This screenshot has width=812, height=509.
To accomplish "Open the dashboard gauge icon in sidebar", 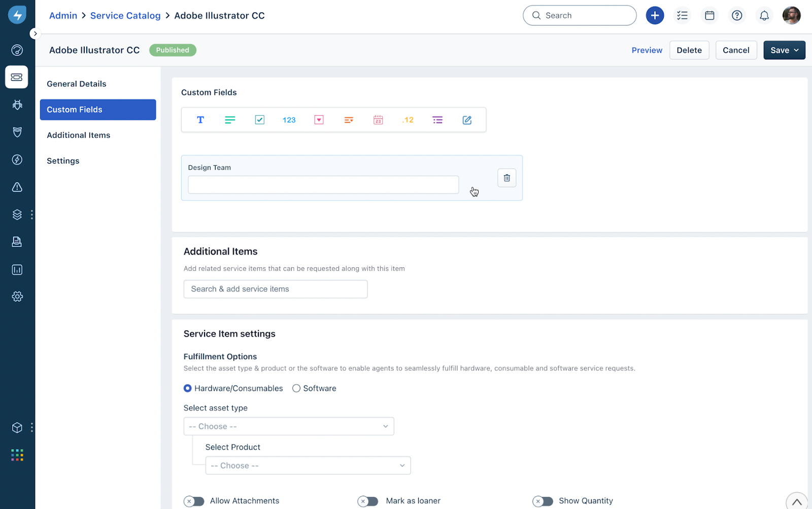I will [17, 50].
